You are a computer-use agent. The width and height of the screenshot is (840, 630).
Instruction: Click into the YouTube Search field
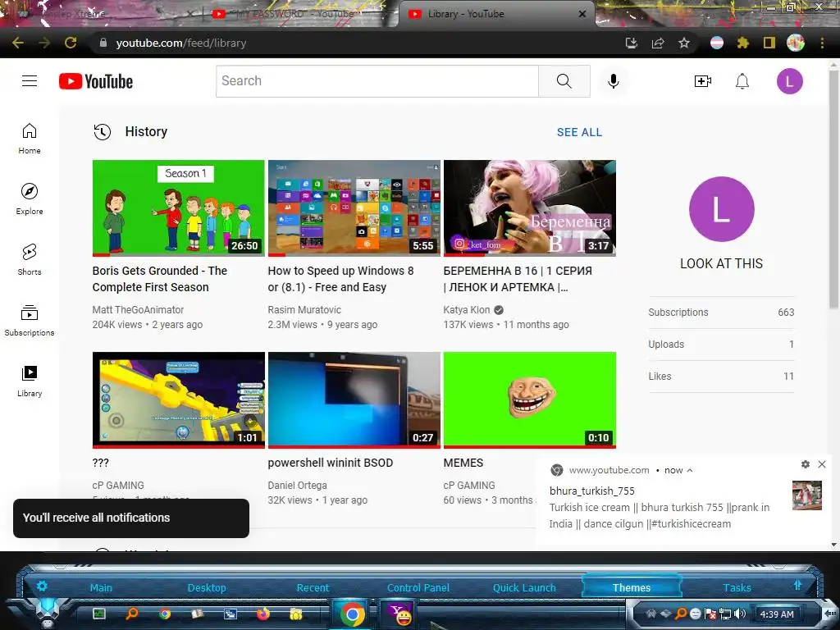tap(377, 81)
